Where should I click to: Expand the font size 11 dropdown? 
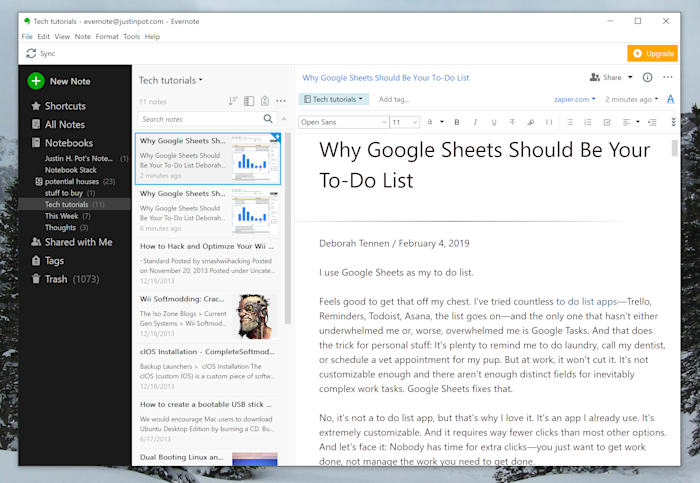point(405,122)
